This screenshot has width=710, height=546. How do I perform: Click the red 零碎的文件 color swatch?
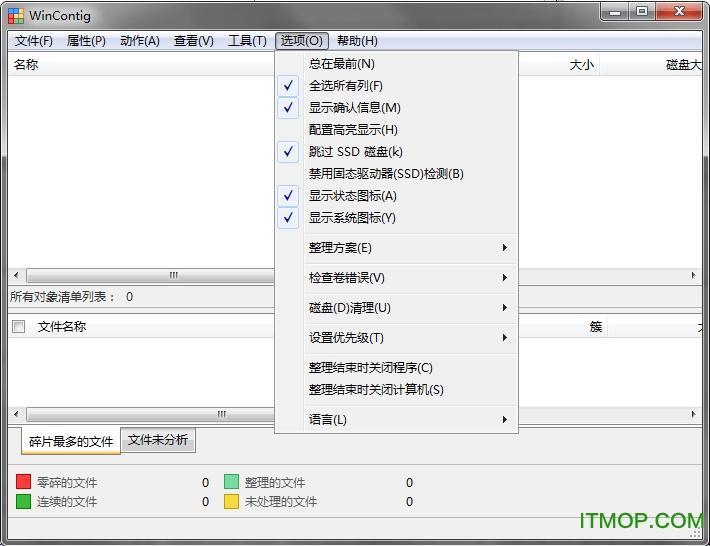[23, 482]
